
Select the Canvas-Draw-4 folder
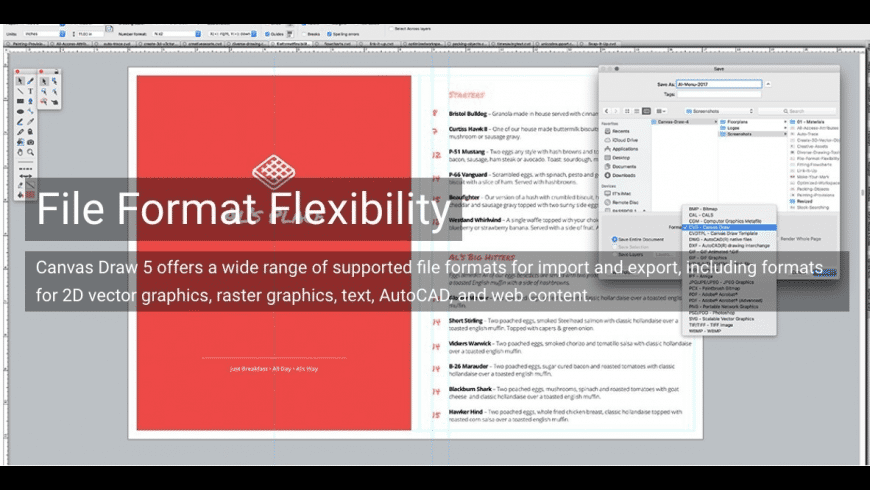click(x=684, y=122)
